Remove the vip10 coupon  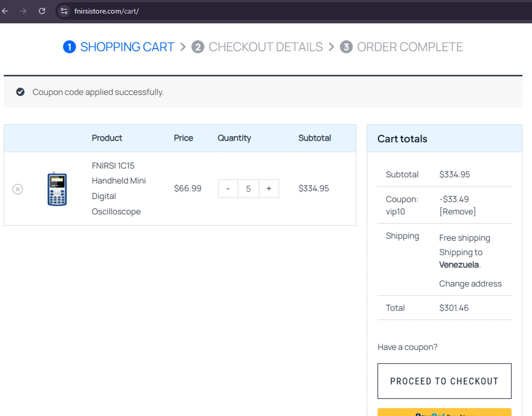[458, 212]
